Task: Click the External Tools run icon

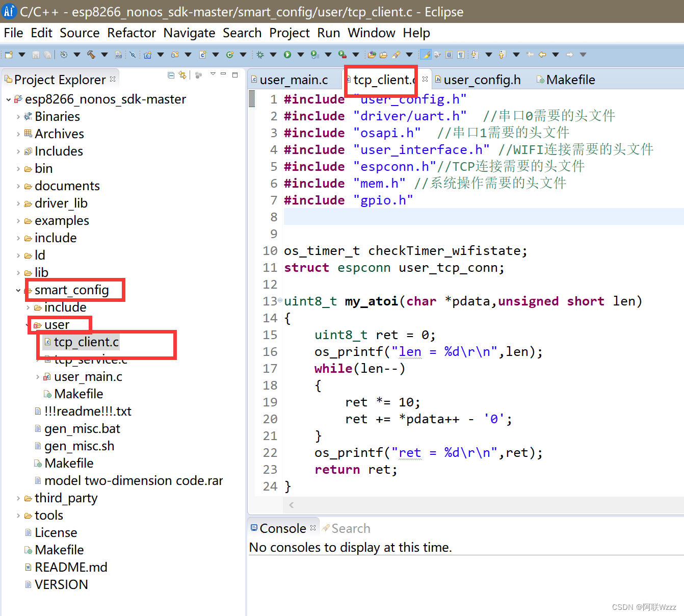Action: [343, 55]
